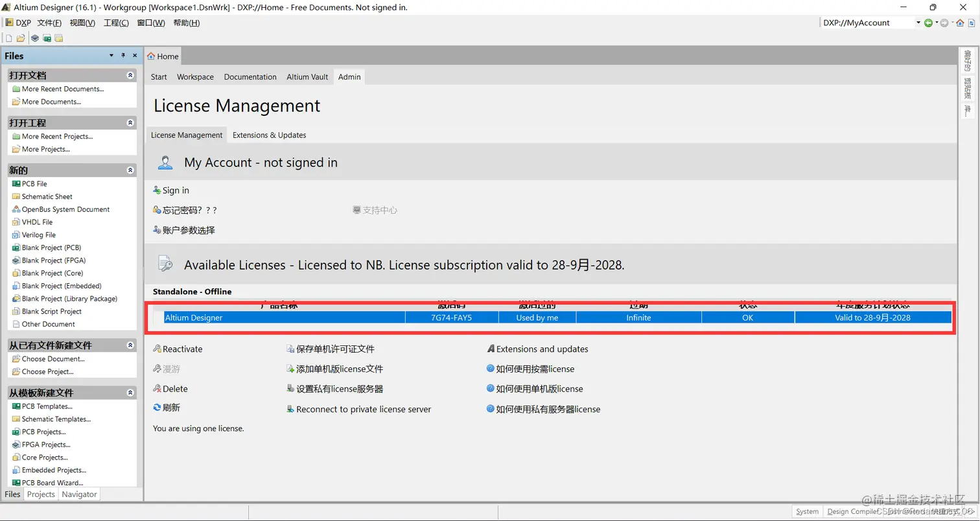Click the green PCB release toolbar icon
Screen dimensions: 980x521
click(47, 38)
